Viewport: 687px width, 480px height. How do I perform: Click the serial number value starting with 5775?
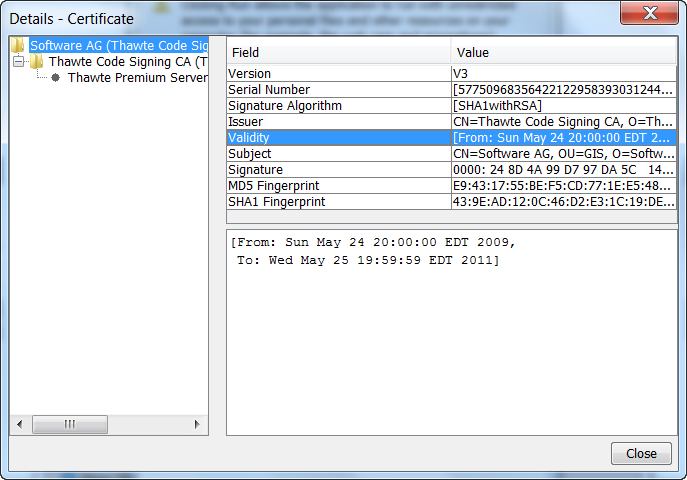[x=564, y=90]
